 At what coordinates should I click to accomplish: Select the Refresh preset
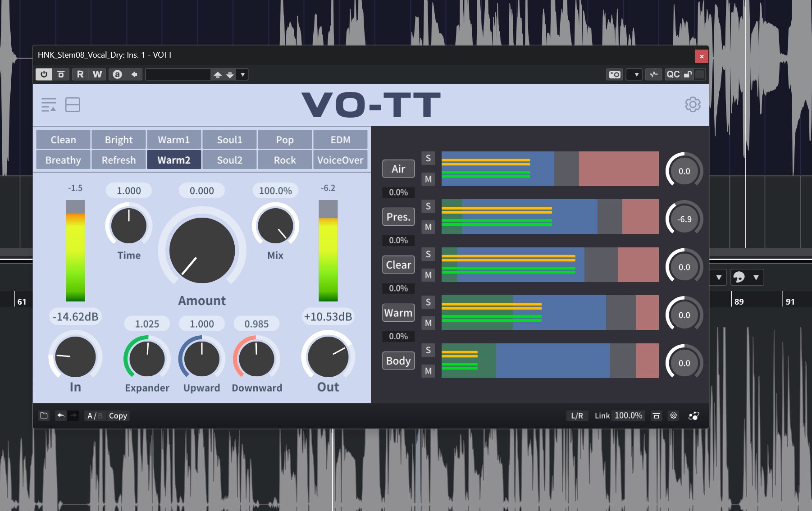coord(119,160)
